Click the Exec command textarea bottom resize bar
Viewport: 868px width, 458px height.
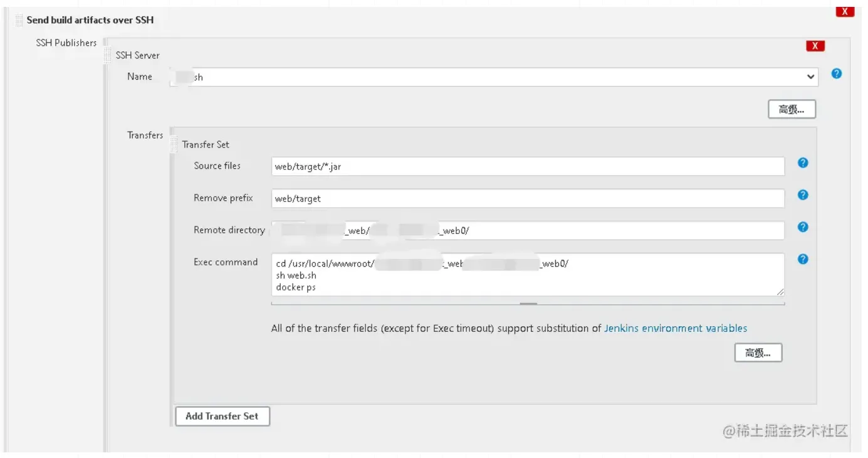click(x=528, y=303)
